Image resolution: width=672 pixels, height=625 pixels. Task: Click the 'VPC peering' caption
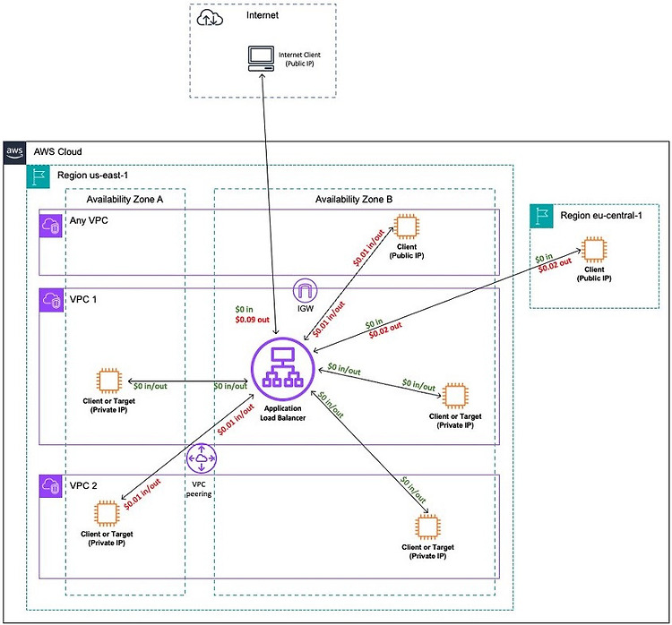click(199, 489)
